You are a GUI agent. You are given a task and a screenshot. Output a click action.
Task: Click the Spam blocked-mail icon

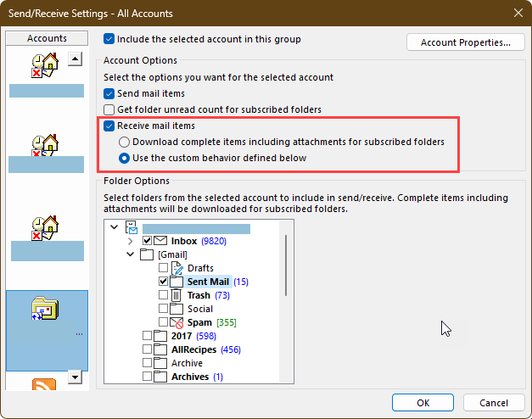176,322
